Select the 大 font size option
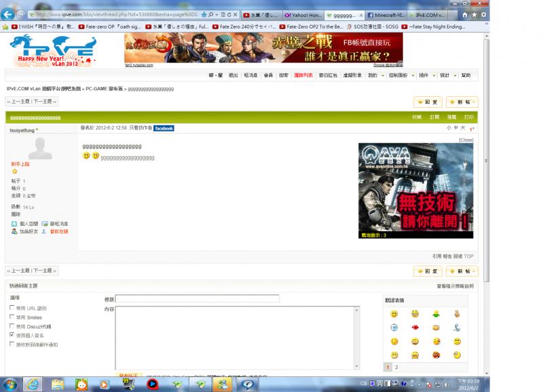 [463, 128]
